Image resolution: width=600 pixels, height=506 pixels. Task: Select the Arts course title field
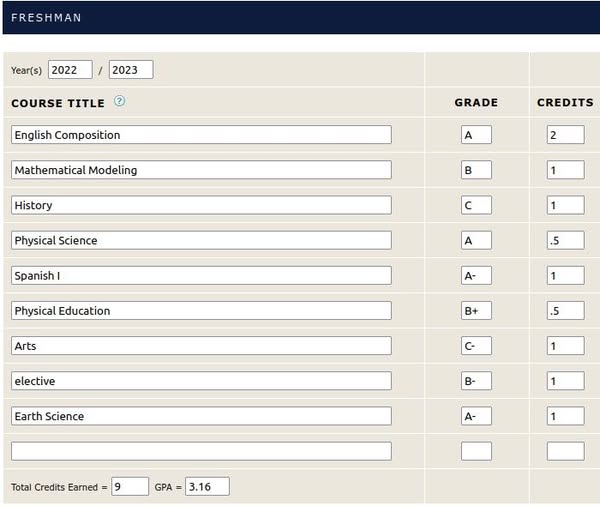tap(201, 346)
